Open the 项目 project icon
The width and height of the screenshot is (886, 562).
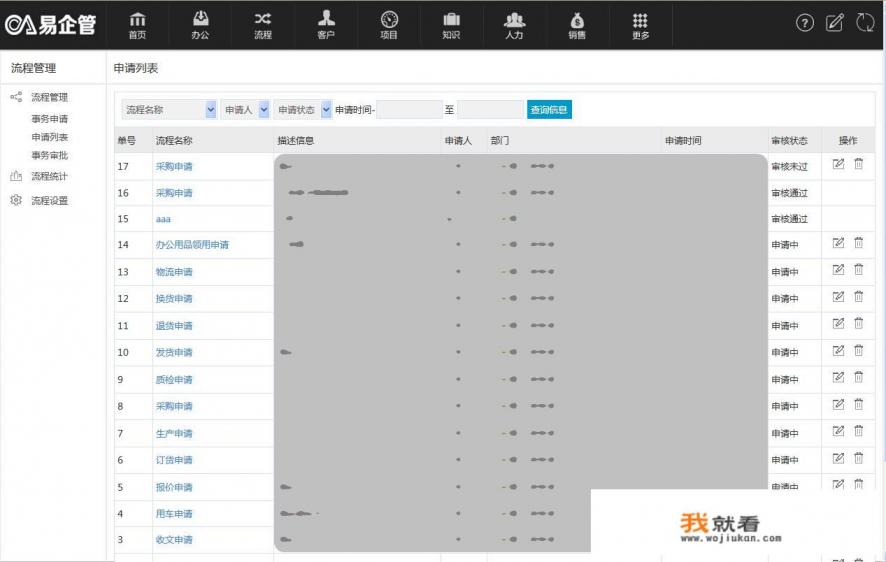[389, 25]
